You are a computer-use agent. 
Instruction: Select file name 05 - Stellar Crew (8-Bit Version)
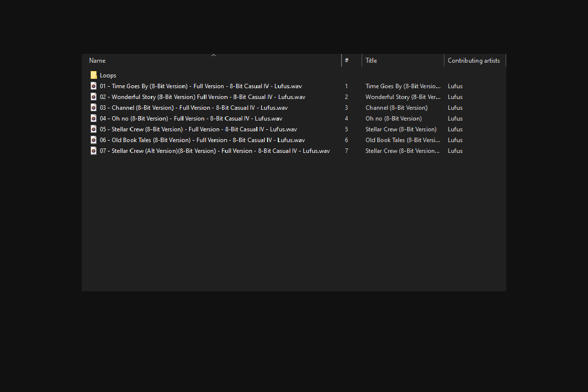(x=198, y=129)
